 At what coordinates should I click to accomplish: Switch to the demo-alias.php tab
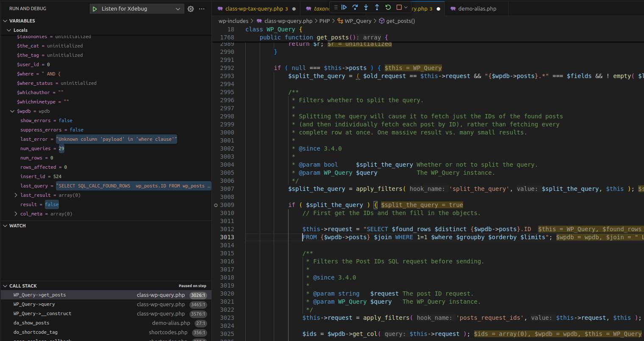coord(477,9)
